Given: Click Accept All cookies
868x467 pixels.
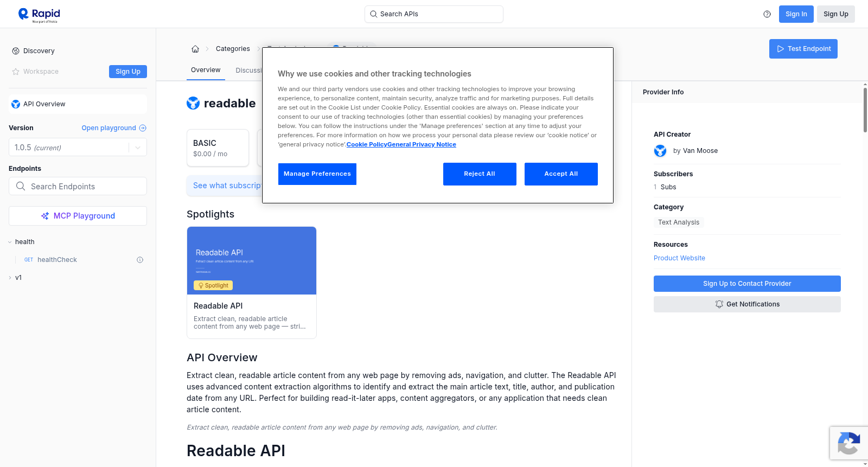Looking at the screenshot, I should [x=561, y=174].
